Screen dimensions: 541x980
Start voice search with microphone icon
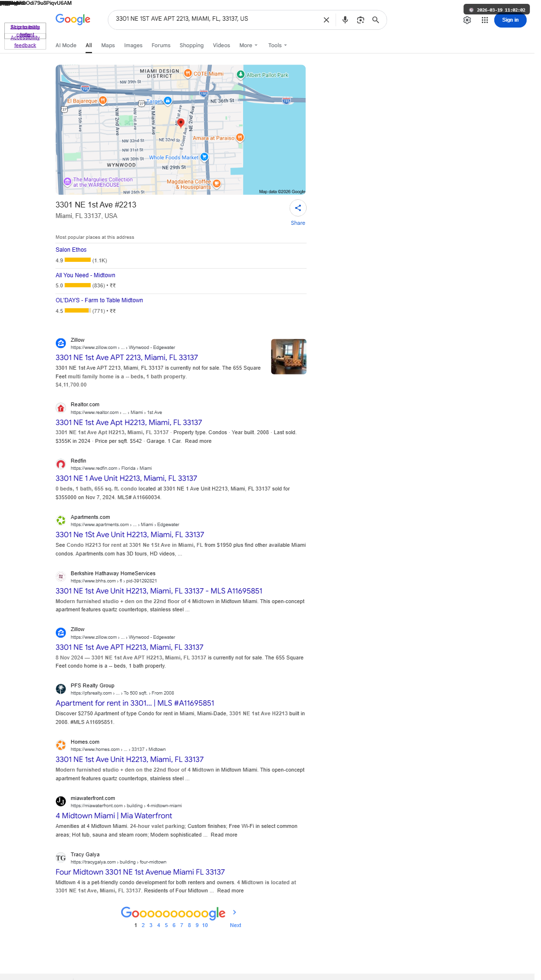[345, 20]
